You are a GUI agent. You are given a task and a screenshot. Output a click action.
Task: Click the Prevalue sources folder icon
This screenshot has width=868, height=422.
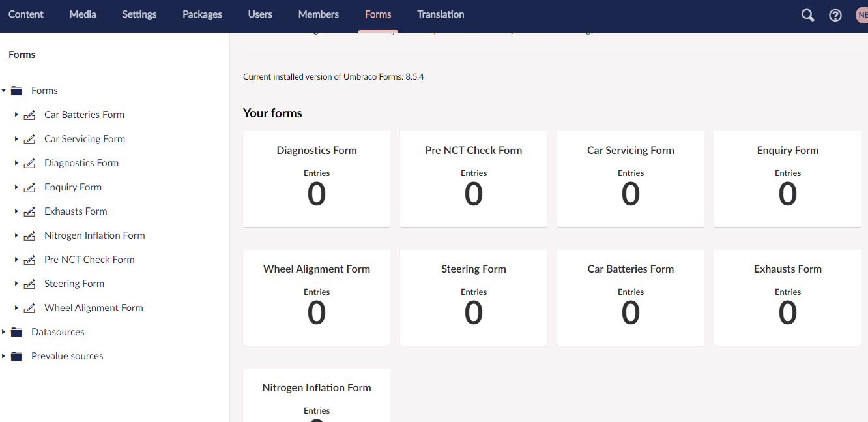coord(17,356)
